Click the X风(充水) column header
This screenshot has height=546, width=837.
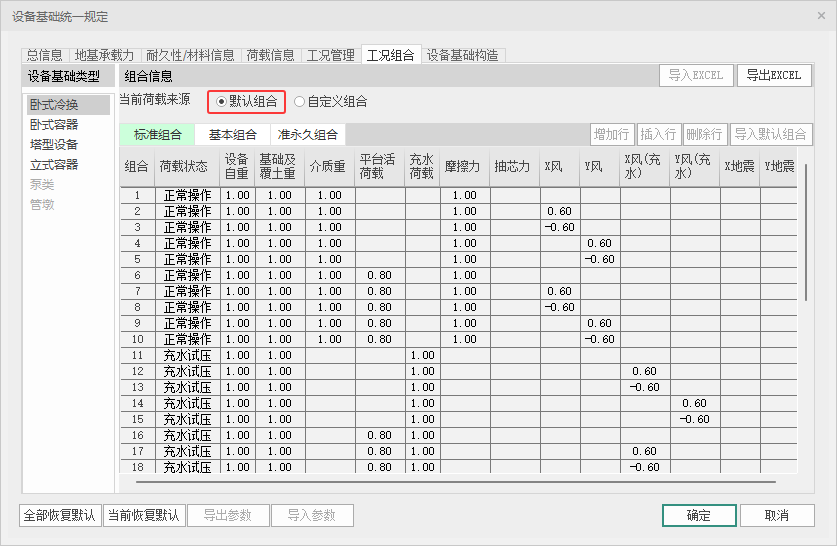tap(644, 167)
